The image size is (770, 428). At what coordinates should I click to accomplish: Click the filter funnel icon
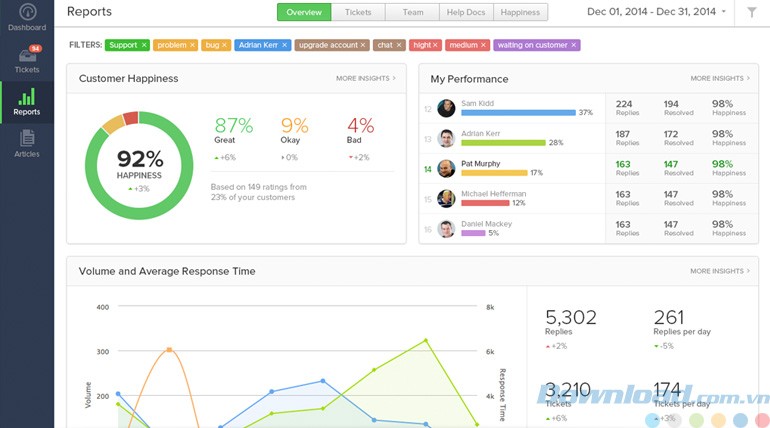(751, 12)
